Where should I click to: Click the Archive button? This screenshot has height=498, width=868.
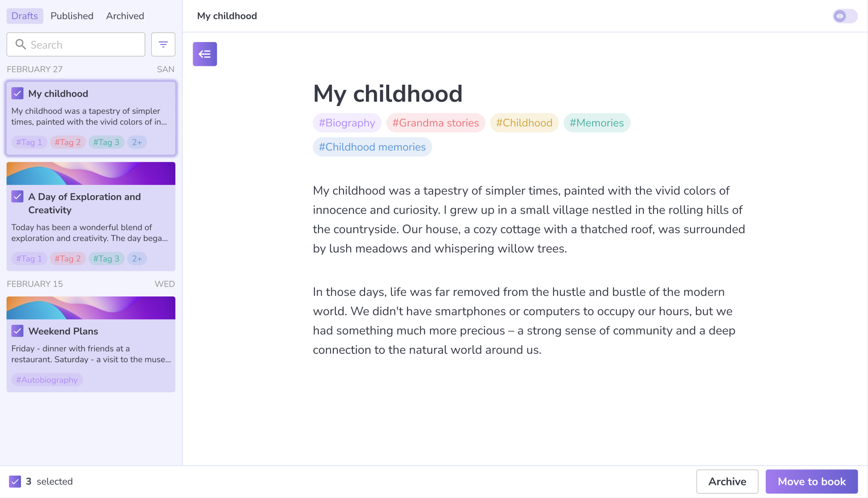pyautogui.click(x=727, y=481)
